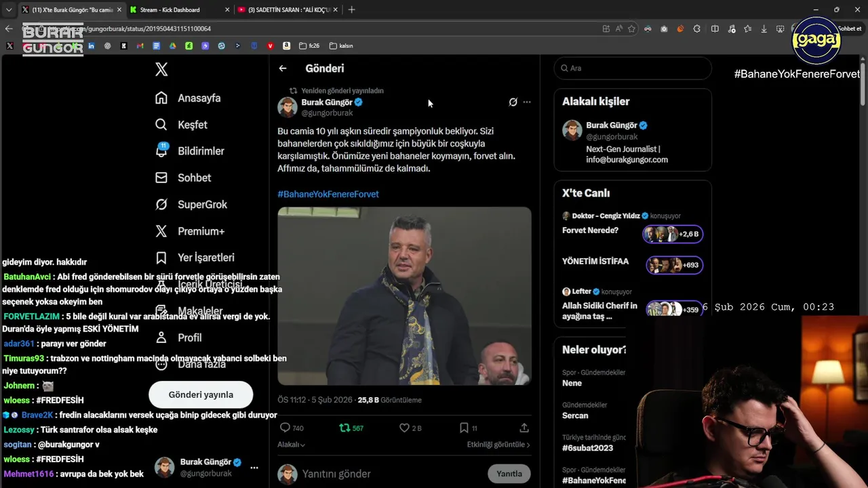Click read aloud icon in address bar
The width and height of the screenshot is (868, 488).
[x=619, y=28]
